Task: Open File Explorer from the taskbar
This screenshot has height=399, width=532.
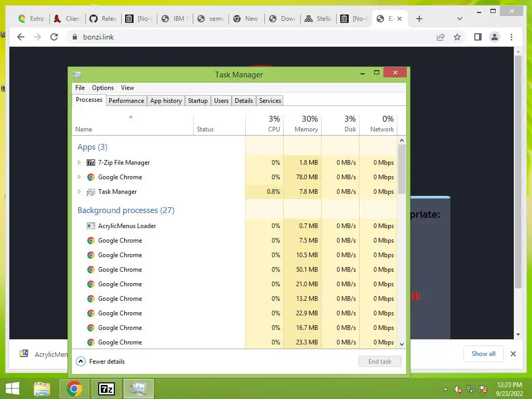Action: [x=42, y=389]
